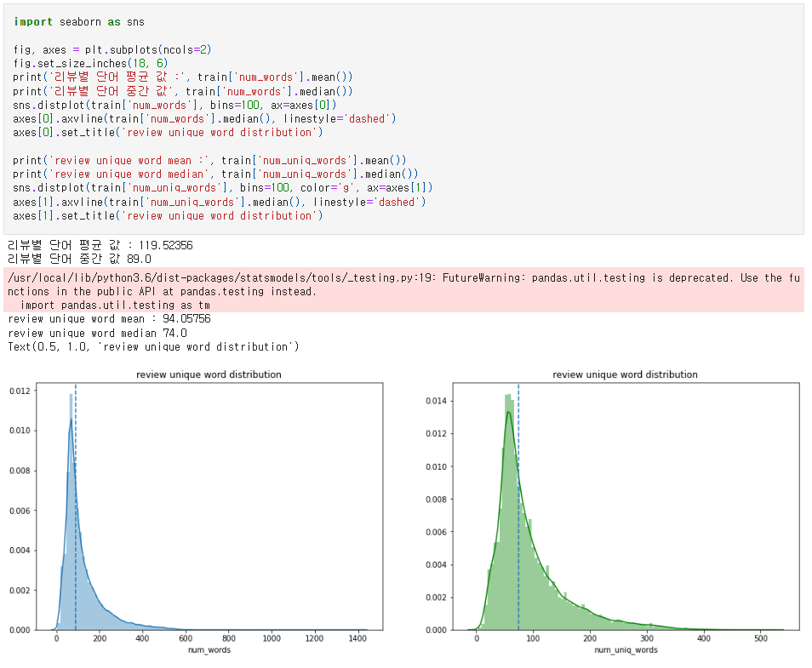Click the blue num_words histogram plot

coord(209,506)
